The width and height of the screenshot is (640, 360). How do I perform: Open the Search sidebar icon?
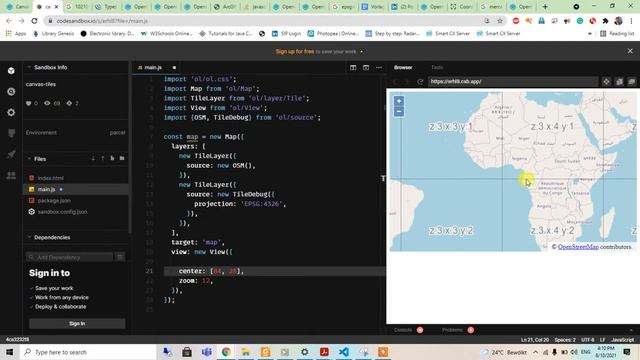(x=11, y=91)
